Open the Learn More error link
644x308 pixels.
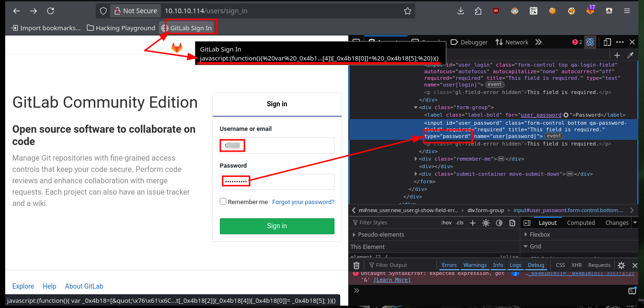[x=392, y=280]
